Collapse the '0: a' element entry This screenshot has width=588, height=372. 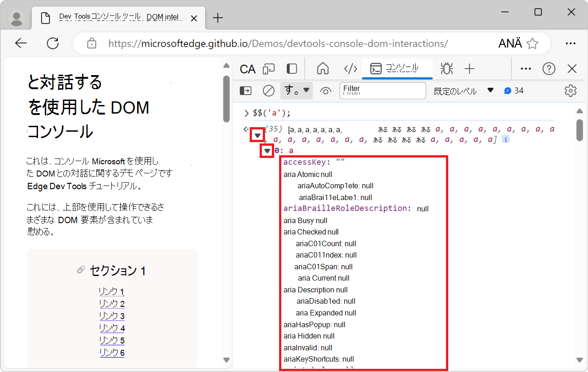pos(267,151)
